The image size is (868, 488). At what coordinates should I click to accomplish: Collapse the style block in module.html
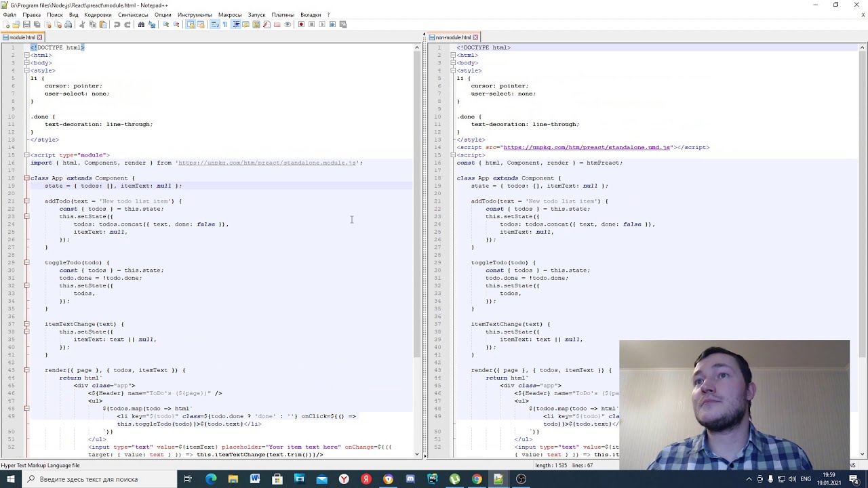[26, 70]
